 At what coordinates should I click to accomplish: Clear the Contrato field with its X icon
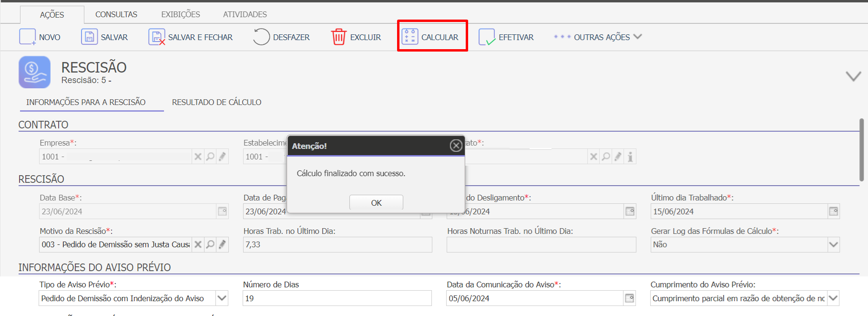click(x=593, y=157)
